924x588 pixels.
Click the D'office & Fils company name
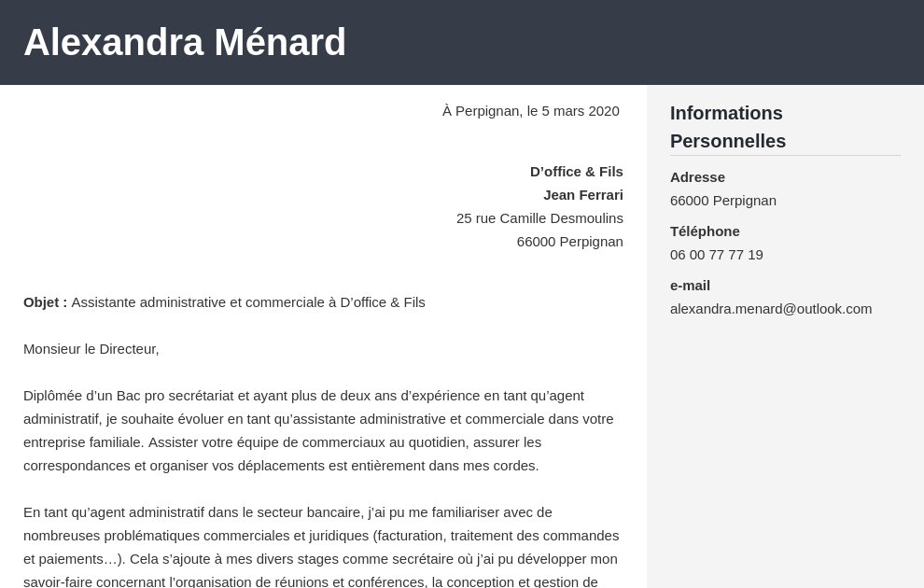(x=576, y=172)
